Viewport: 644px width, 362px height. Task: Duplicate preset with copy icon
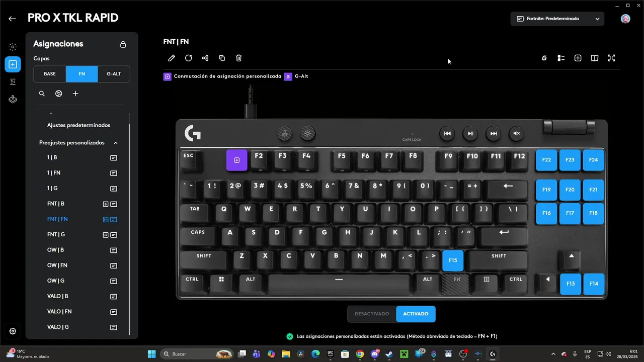[222, 58]
